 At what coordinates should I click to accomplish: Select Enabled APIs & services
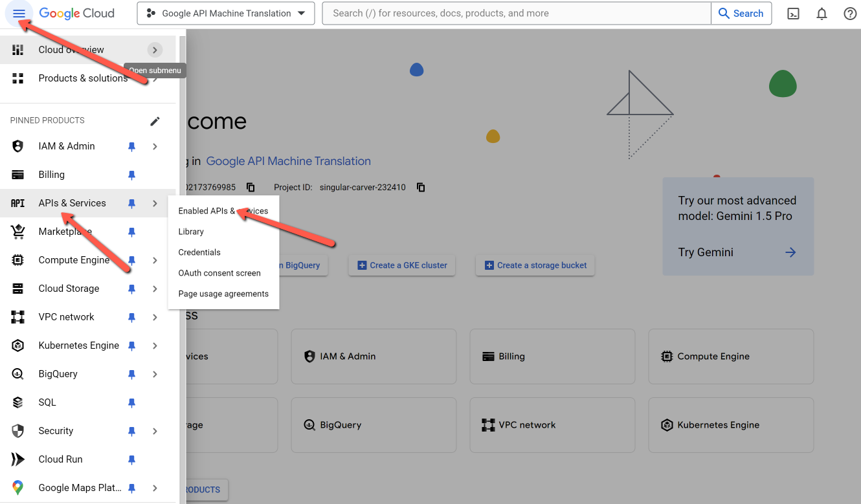coord(223,211)
